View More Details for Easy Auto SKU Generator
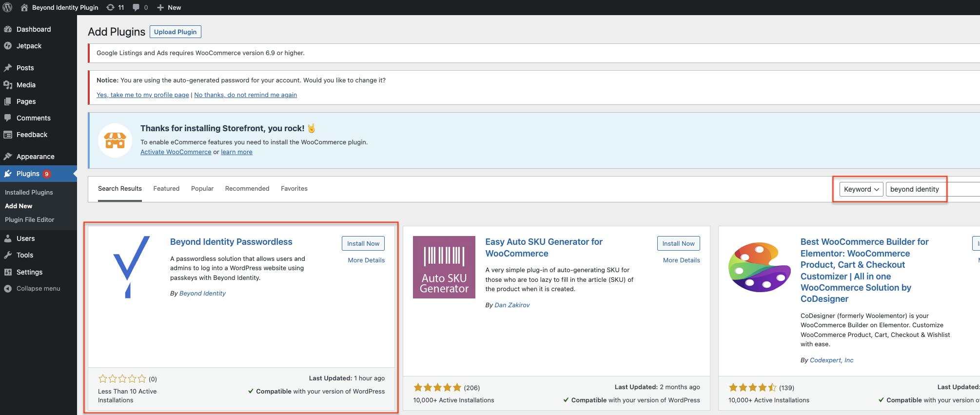The width and height of the screenshot is (980, 415). pos(681,260)
